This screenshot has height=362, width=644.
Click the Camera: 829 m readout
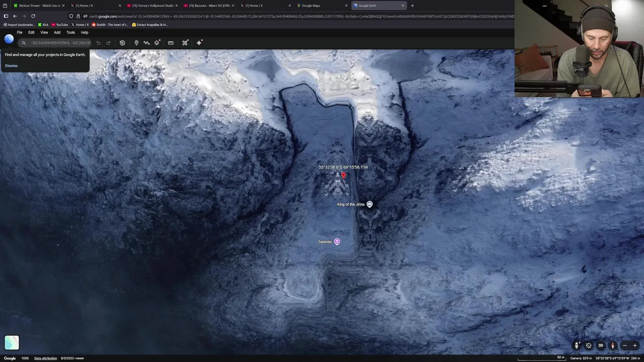coord(581,358)
